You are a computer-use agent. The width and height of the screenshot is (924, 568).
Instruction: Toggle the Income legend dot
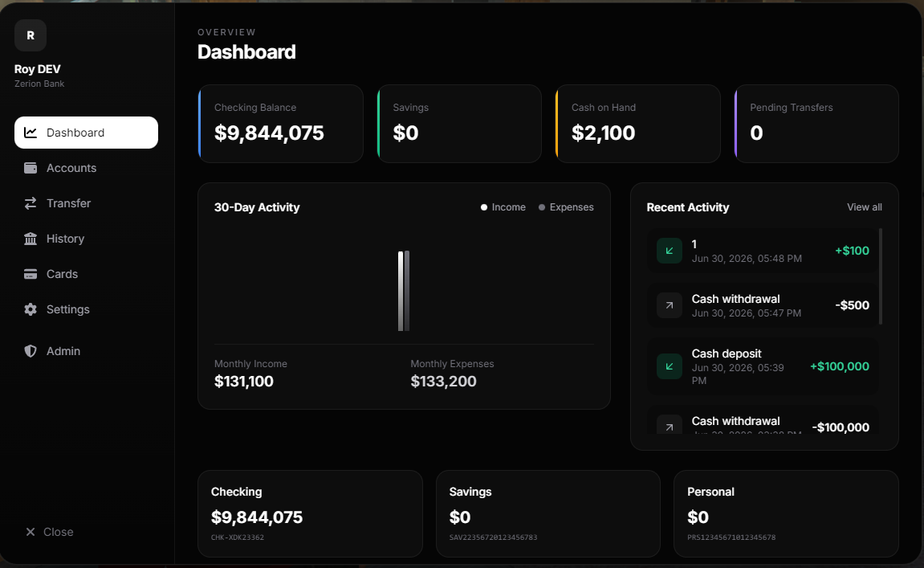pos(484,207)
